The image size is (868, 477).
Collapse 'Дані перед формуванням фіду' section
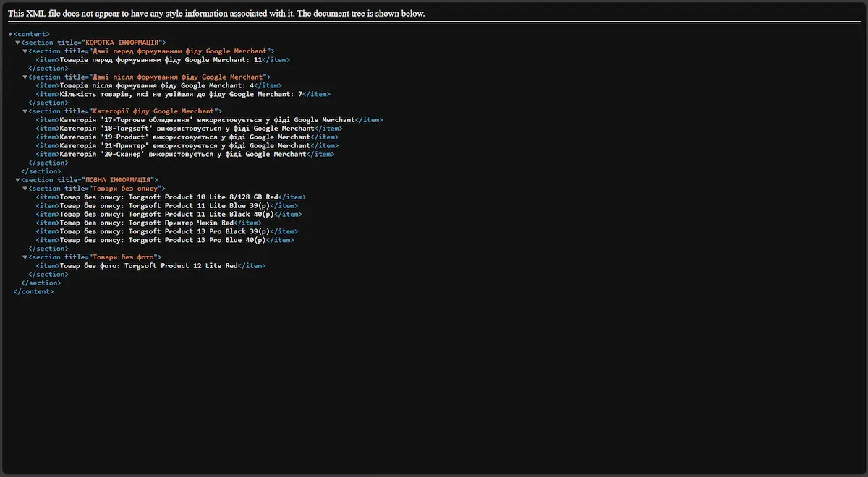25,51
